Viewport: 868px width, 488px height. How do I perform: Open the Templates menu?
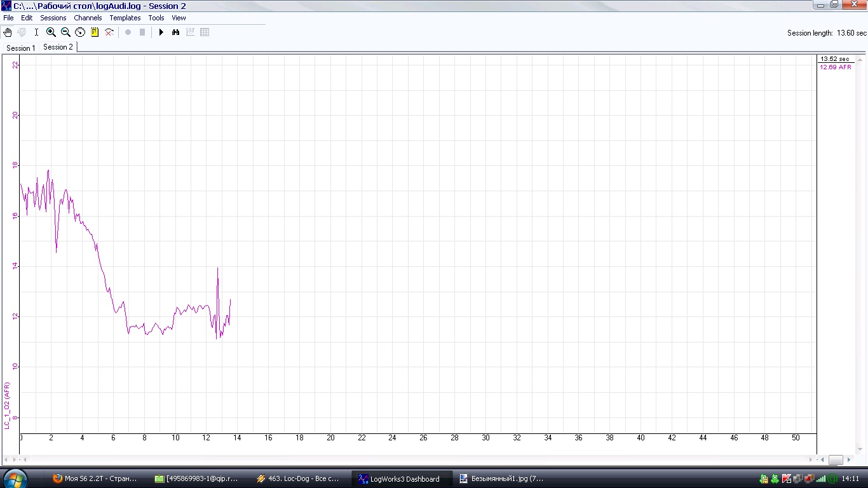coord(125,18)
